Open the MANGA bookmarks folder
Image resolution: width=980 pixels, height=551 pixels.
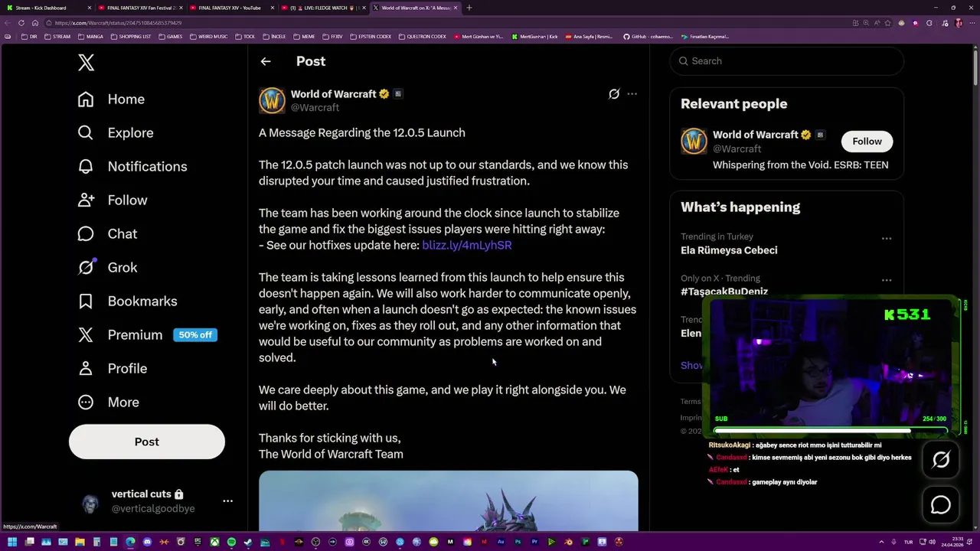[90, 37]
